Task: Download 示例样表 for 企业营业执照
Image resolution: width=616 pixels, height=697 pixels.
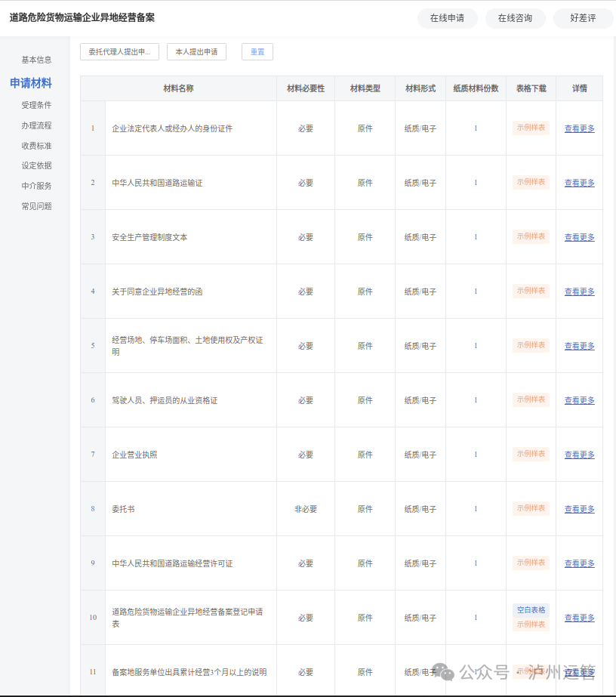Action: [531, 453]
